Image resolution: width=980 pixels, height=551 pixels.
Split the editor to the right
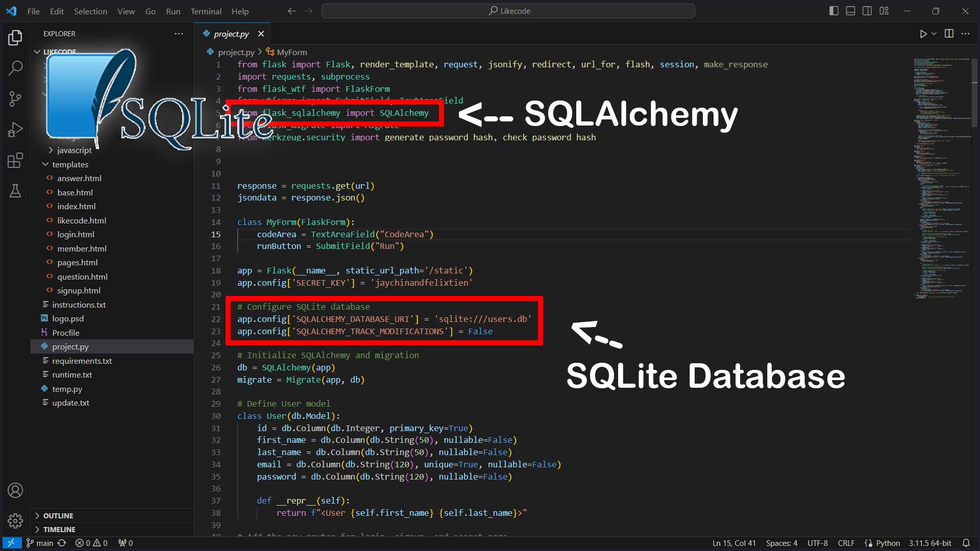pos(949,34)
